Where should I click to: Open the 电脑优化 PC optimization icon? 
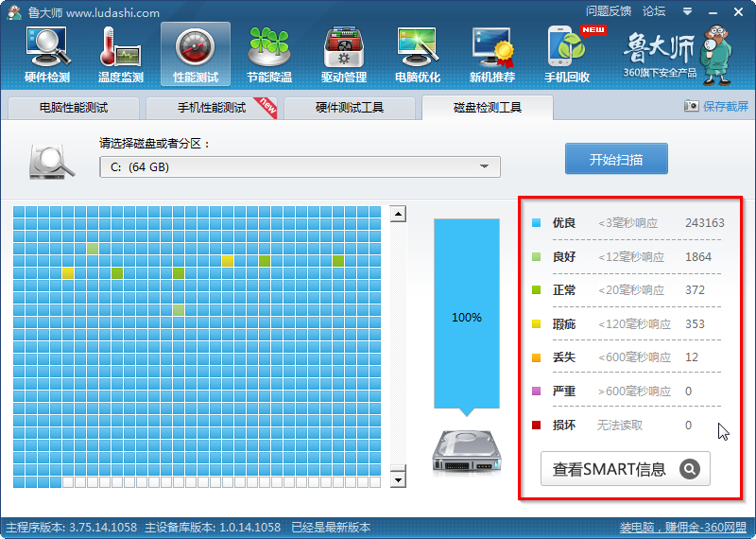click(x=417, y=53)
